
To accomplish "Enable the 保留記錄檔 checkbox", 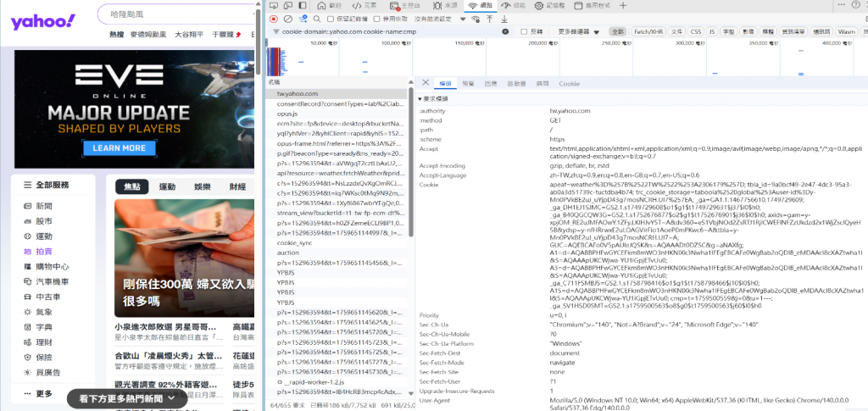I will click(x=331, y=19).
